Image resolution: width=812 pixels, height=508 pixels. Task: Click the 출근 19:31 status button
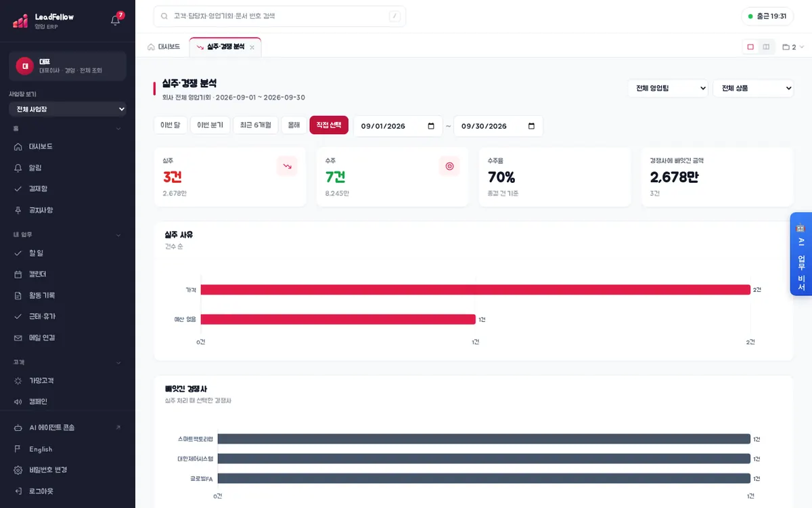click(x=767, y=16)
